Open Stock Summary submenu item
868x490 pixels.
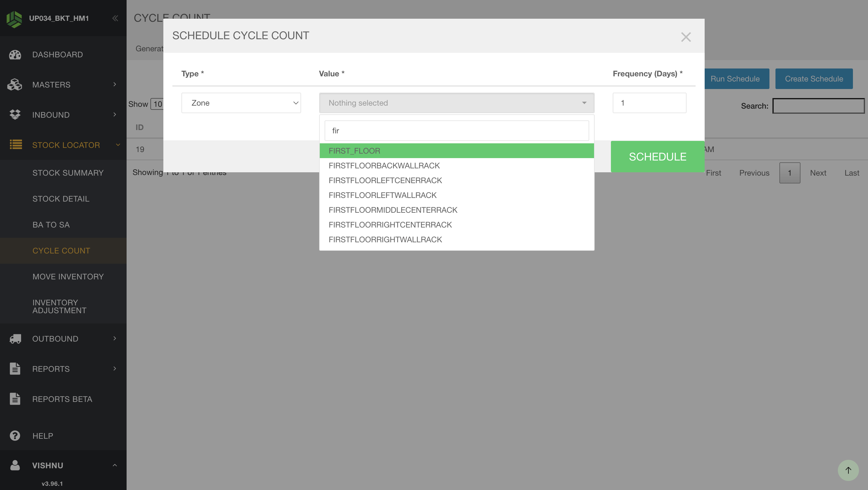68,173
